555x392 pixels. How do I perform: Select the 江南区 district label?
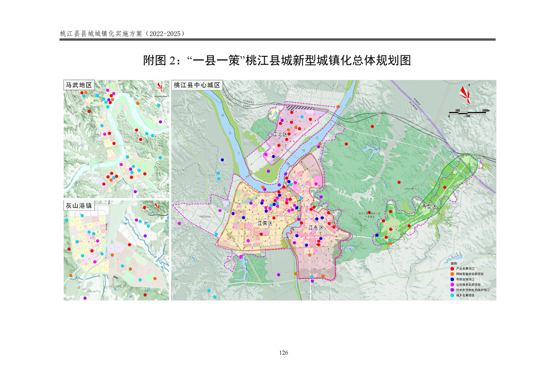click(265, 223)
